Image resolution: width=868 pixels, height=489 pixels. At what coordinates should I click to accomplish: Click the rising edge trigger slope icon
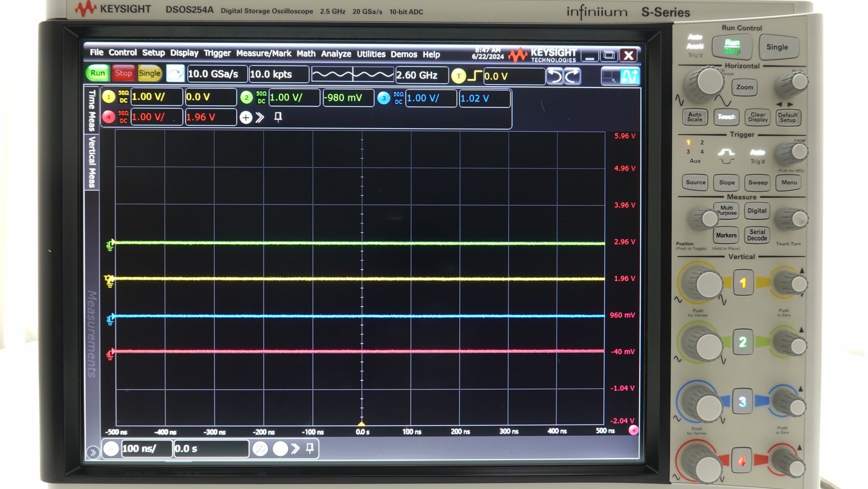coord(475,76)
